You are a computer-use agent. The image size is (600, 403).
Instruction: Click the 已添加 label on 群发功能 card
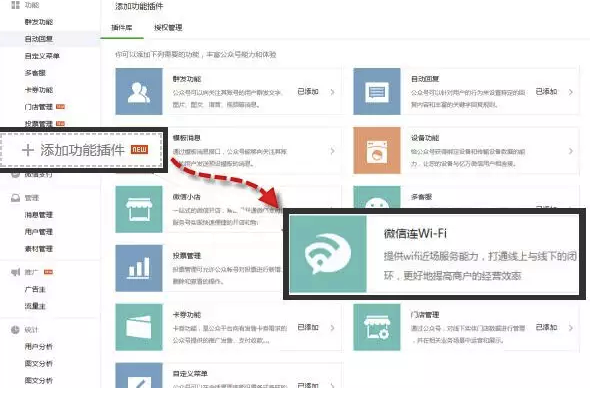click(308, 91)
